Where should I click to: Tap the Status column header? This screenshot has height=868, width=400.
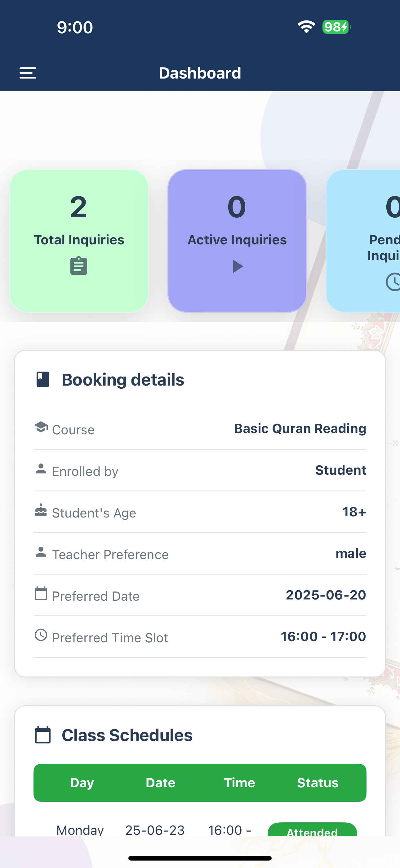(318, 783)
